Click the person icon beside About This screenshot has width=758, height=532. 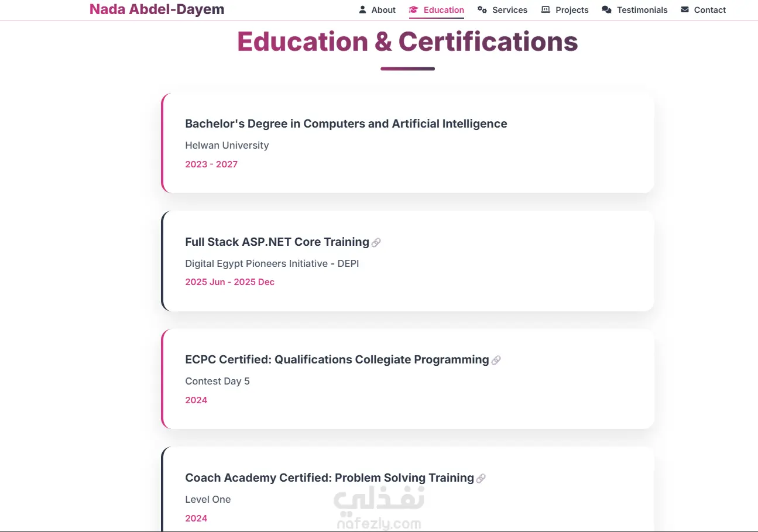click(362, 9)
